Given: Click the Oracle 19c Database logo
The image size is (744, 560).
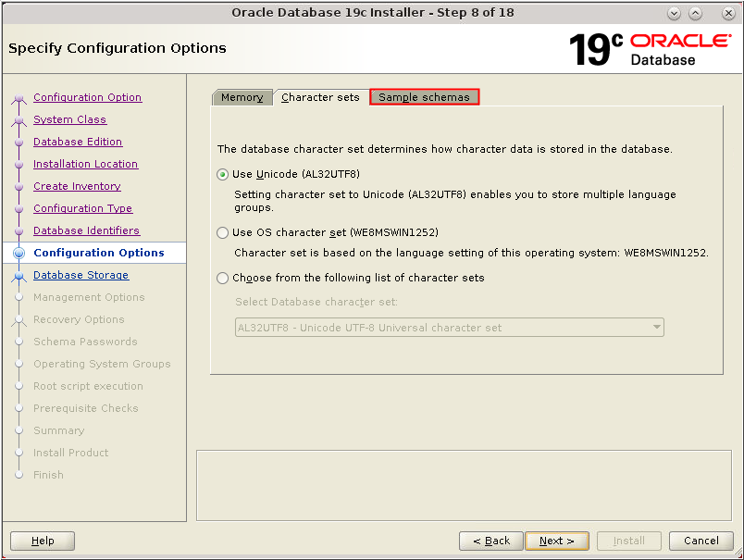Looking at the screenshot, I should [x=650, y=49].
